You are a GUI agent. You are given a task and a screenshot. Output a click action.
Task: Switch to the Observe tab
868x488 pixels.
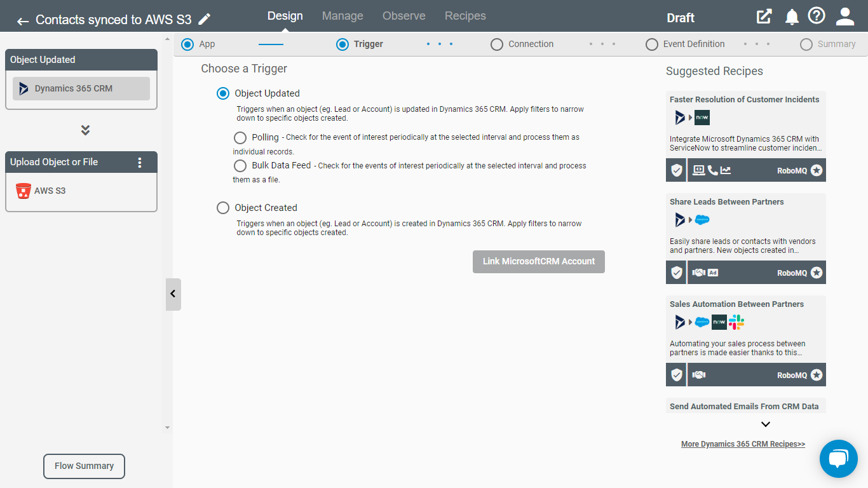tap(404, 16)
